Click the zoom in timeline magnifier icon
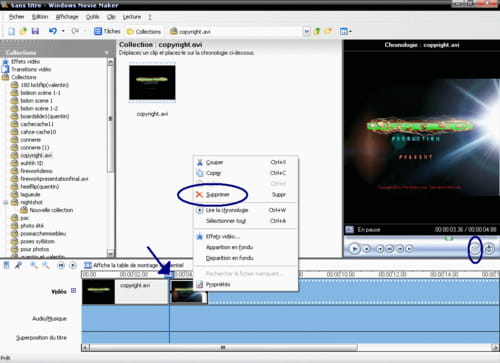500x363 pixels. [x=34, y=265]
